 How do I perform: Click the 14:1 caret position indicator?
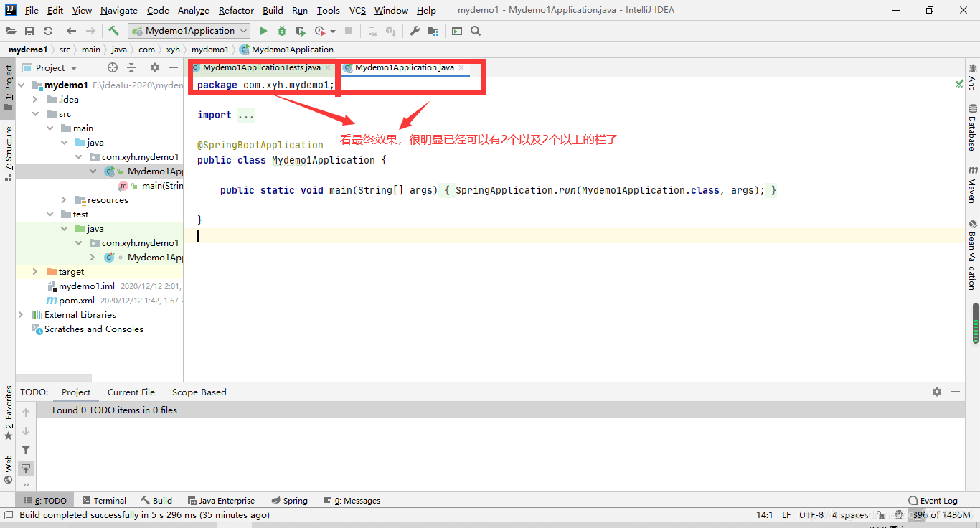click(764, 515)
